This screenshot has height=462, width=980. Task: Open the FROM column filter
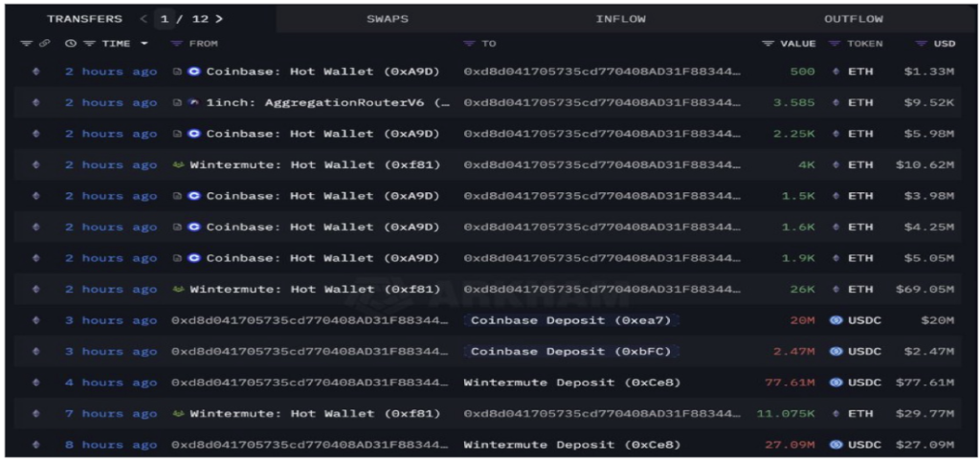click(x=176, y=44)
